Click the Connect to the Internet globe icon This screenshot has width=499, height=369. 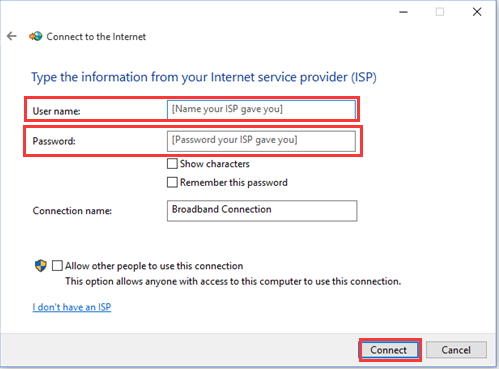pos(36,36)
